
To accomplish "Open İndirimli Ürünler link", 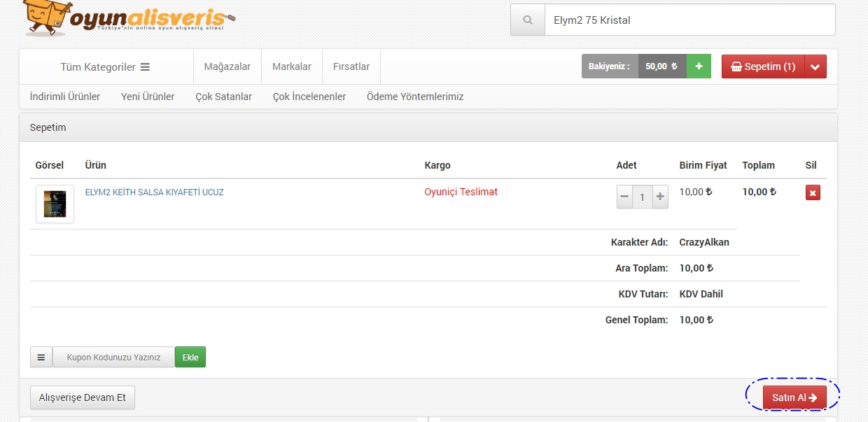I will click(65, 97).
